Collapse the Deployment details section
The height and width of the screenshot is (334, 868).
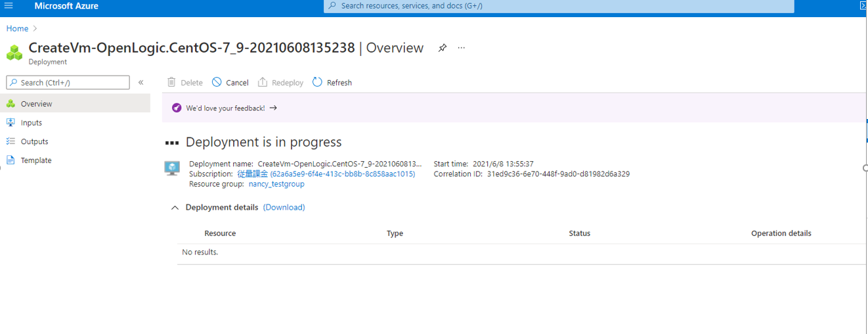pyautogui.click(x=175, y=208)
